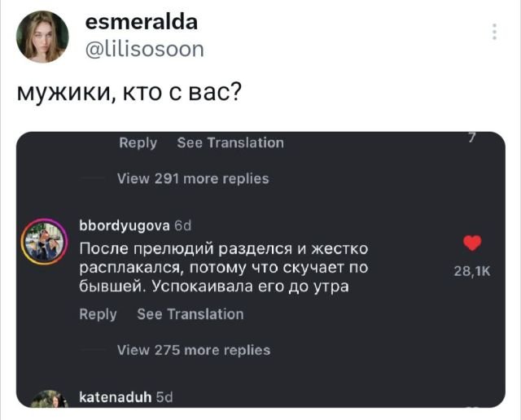Viewport: 521px width, 420px height.
Task: Select the tweet text "мужики, кто с вас?"
Action: (129, 91)
